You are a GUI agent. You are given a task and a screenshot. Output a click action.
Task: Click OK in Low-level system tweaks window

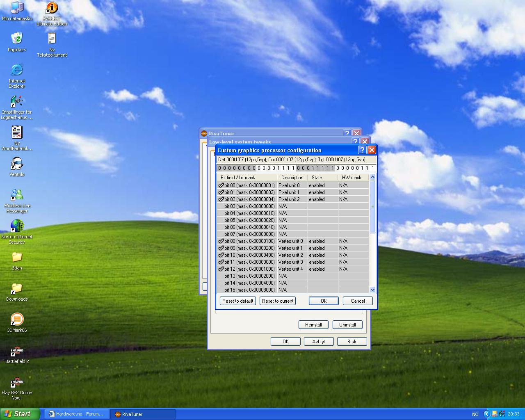coord(285,341)
